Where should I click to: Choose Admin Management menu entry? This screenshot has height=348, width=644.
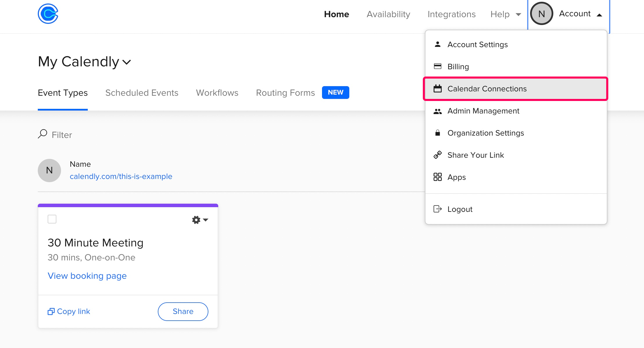tap(516, 111)
